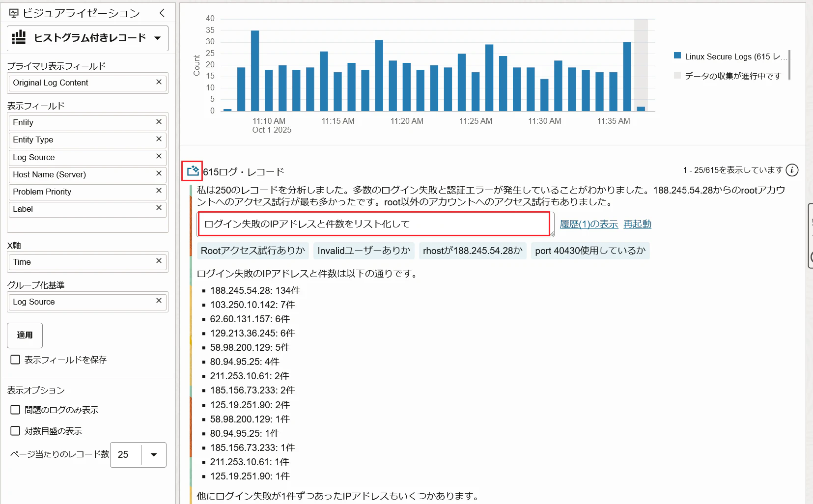Remove the Entity Type display field

[x=159, y=139]
